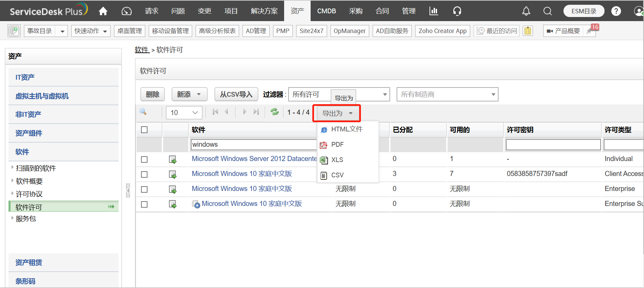The height and width of the screenshot is (288, 644).
Task: Click the green refresh list icon
Action: [x=274, y=112]
